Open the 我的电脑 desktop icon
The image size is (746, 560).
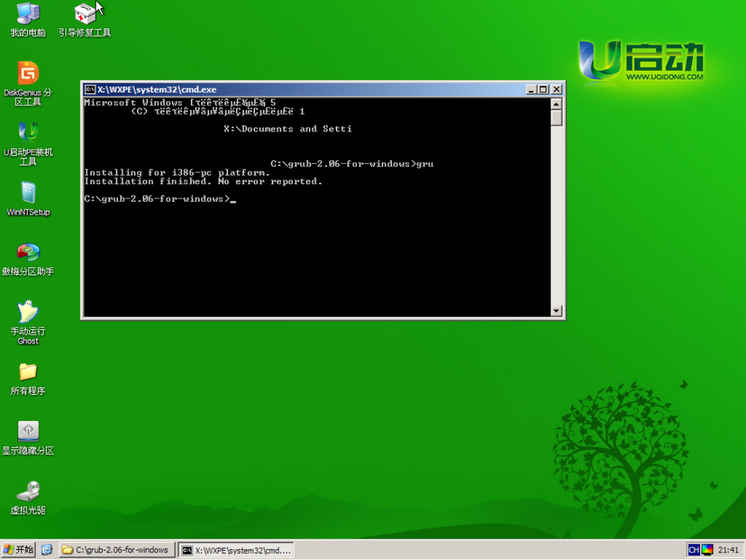tap(28, 20)
